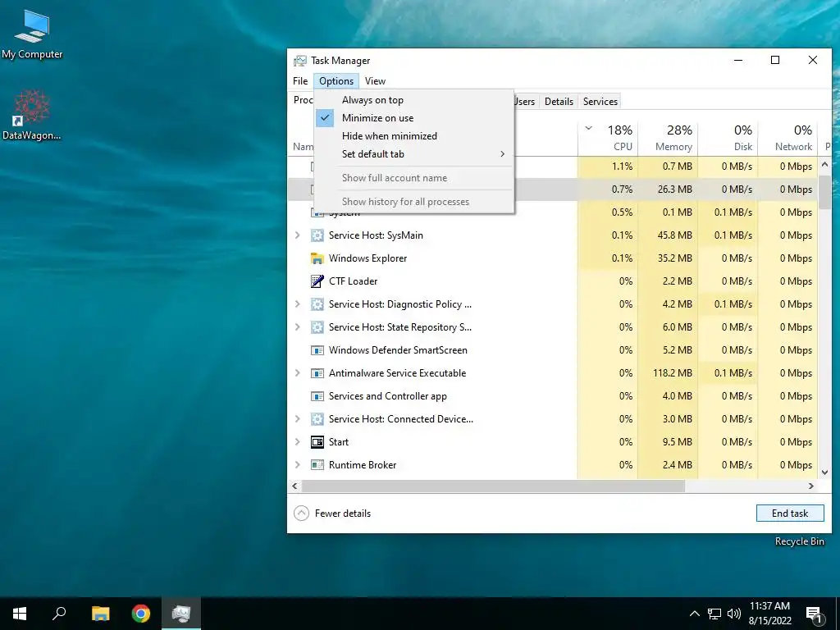Open the taskbar clock showing 11:37 AM
The image size is (840, 630).
pyautogui.click(x=769, y=614)
